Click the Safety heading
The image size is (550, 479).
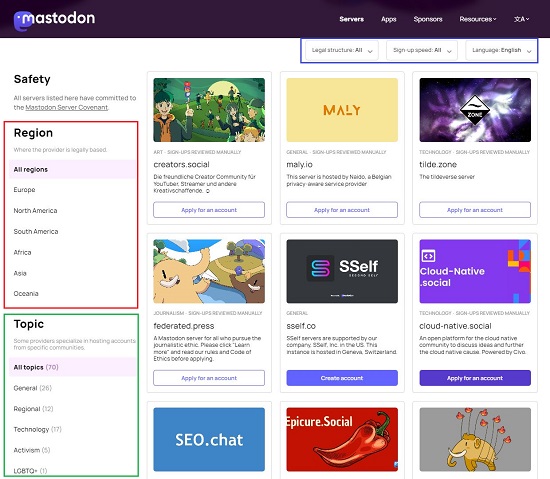point(32,79)
